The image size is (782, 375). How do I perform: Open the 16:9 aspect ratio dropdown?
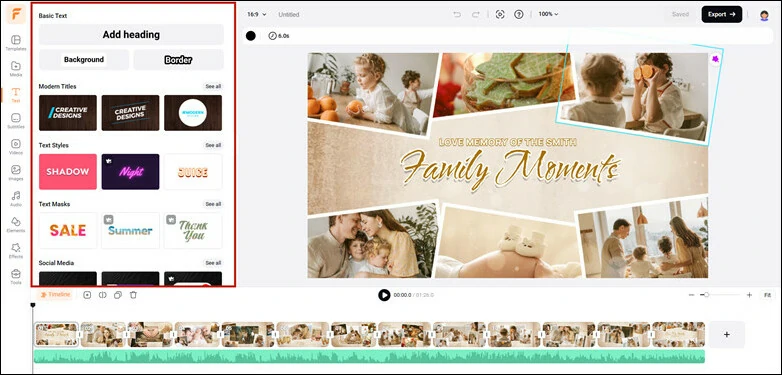[257, 14]
